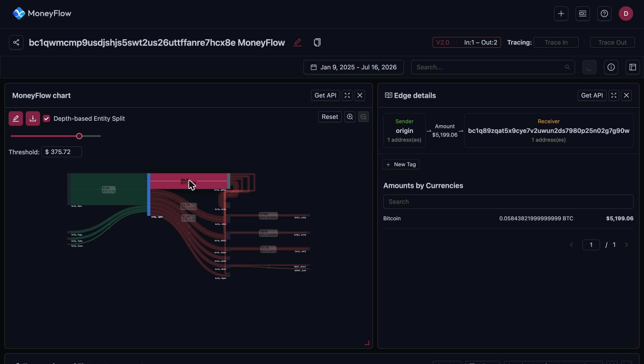
Task: Click the In:1 – Out:2 depth selector
Action: click(481, 42)
